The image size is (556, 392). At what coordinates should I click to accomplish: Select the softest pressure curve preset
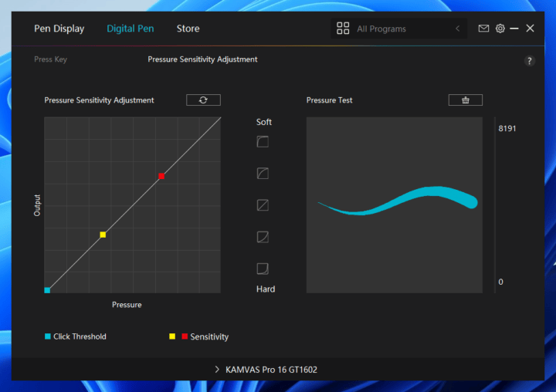(x=263, y=142)
